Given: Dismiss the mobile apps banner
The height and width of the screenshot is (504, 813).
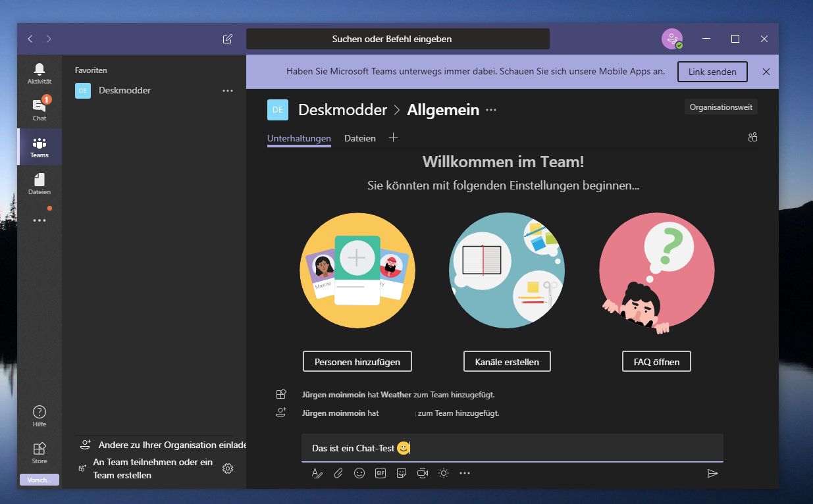Looking at the screenshot, I should pos(766,72).
